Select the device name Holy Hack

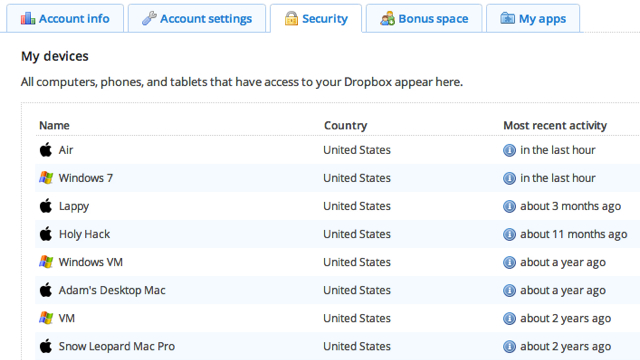[x=84, y=234]
